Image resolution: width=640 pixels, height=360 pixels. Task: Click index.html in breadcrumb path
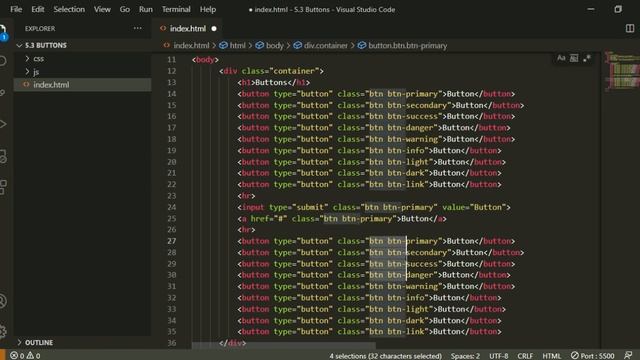pyautogui.click(x=186, y=45)
